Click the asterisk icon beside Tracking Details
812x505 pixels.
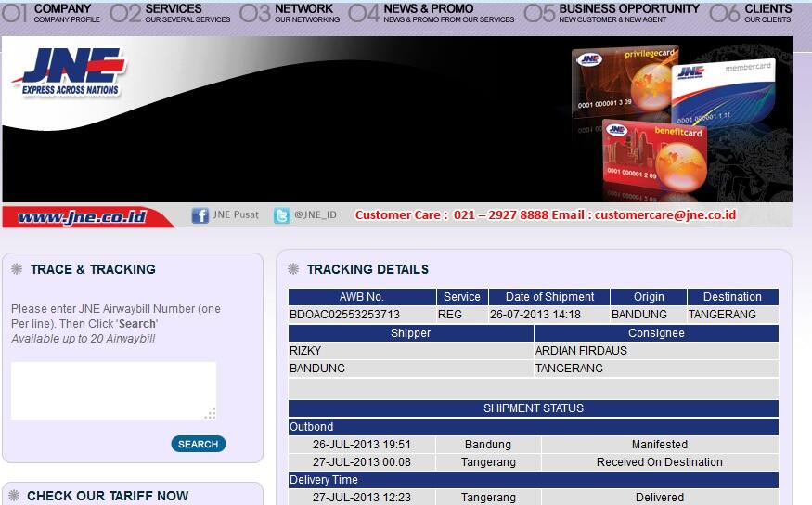point(293,269)
